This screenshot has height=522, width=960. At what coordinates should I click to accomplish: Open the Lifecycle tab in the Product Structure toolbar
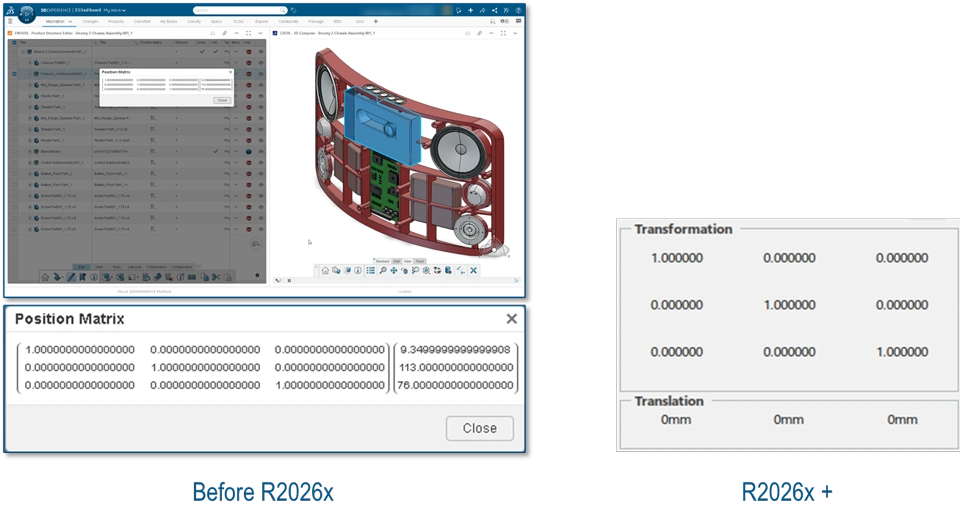(x=134, y=267)
